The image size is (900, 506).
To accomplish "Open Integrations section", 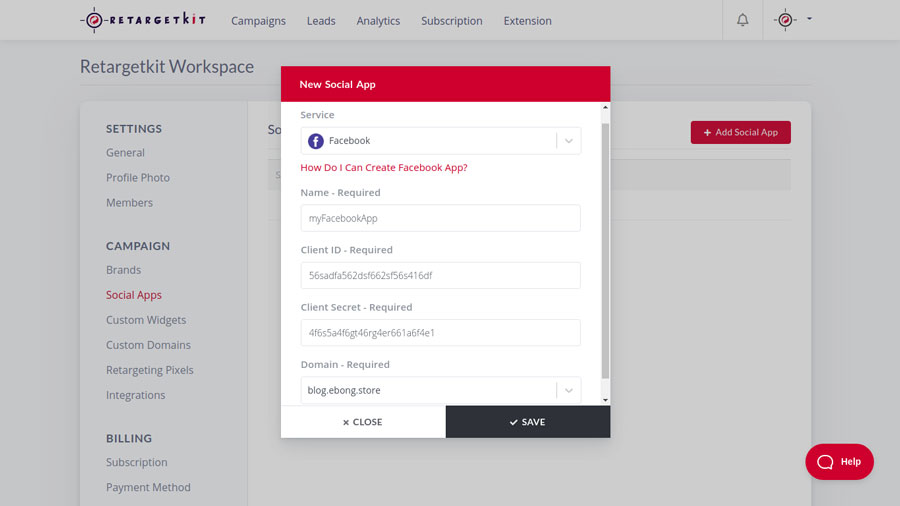I will [x=135, y=395].
